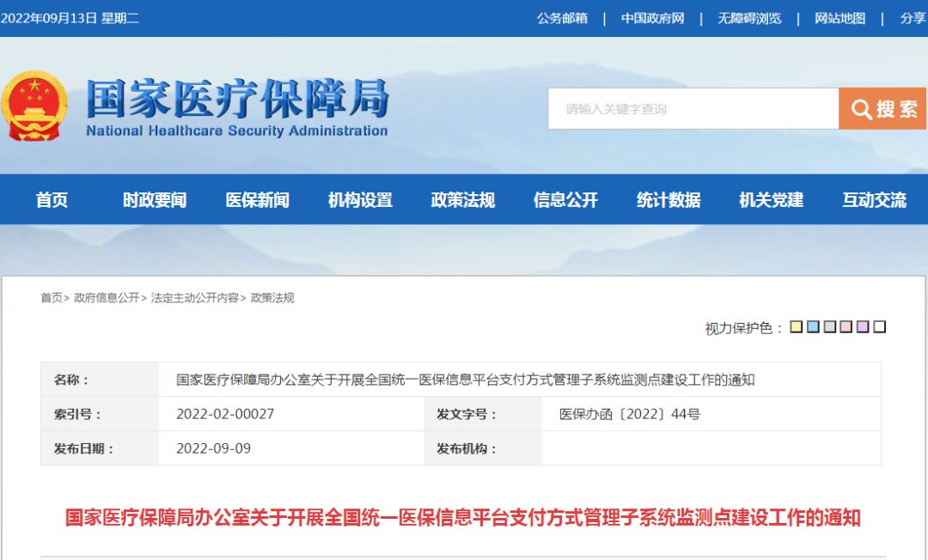Open the 政策法规 navigation item
The height and width of the screenshot is (560, 928).
(x=463, y=200)
